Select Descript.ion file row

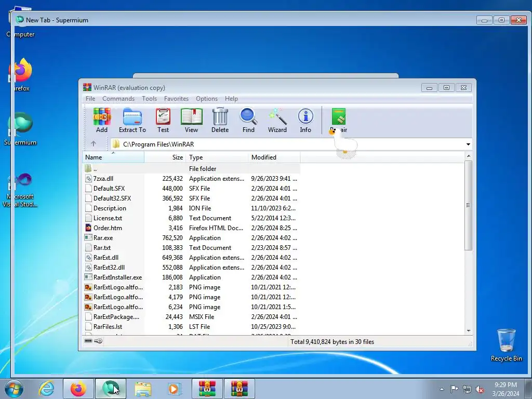(191, 208)
